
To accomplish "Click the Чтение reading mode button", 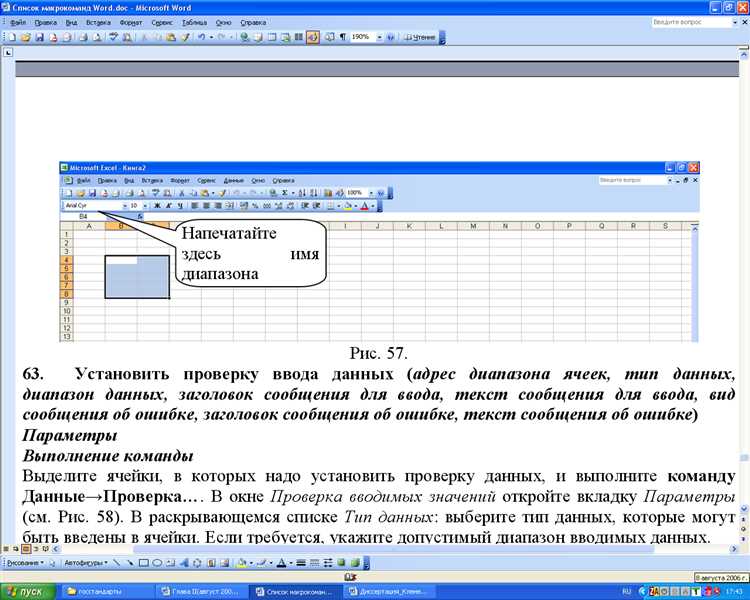I will 419,37.
